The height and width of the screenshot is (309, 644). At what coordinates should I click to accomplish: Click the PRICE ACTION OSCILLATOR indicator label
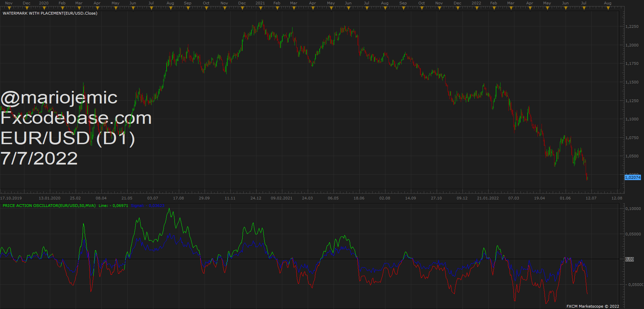coord(49,206)
